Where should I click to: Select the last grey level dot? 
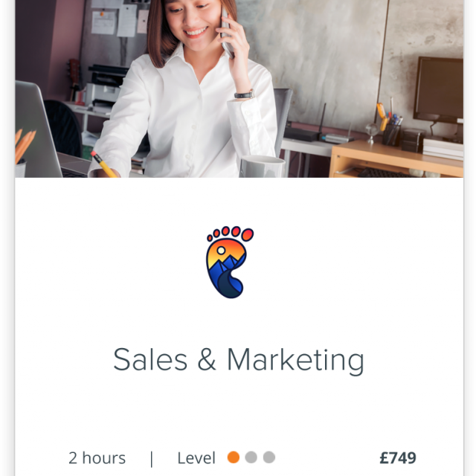coord(269,457)
